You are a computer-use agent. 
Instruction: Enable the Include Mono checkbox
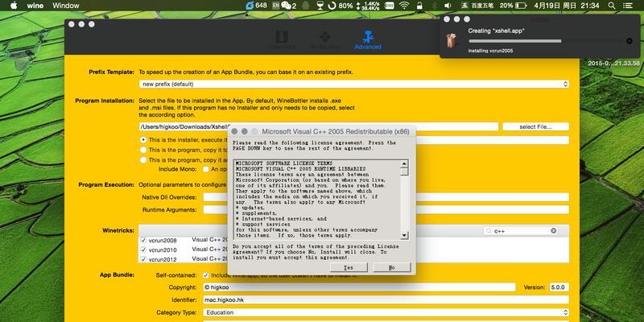pos(206,169)
